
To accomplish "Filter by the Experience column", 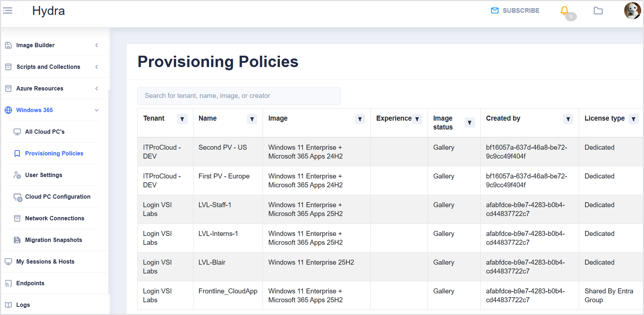I will [x=417, y=119].
